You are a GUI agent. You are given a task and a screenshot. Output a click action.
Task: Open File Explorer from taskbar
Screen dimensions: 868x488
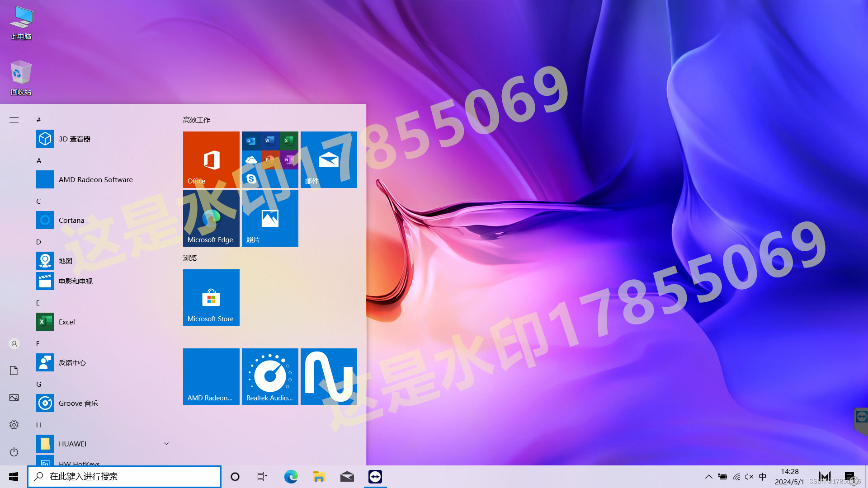click(319, 477)
